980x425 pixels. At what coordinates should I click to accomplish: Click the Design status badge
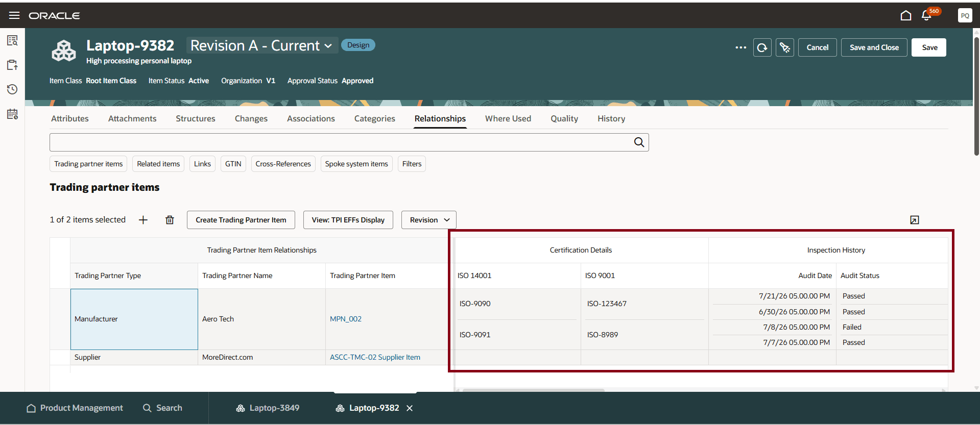coord(358,45)
